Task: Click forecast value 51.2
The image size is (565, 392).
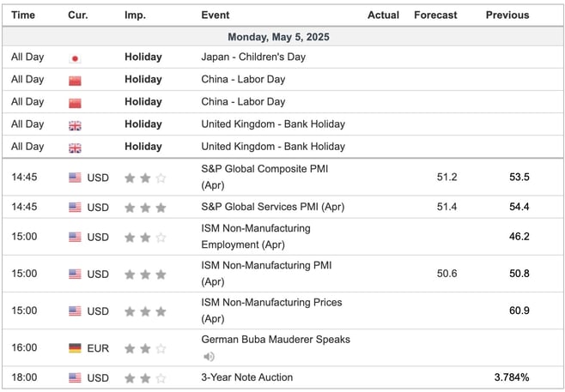Action: tap(447, 177)
